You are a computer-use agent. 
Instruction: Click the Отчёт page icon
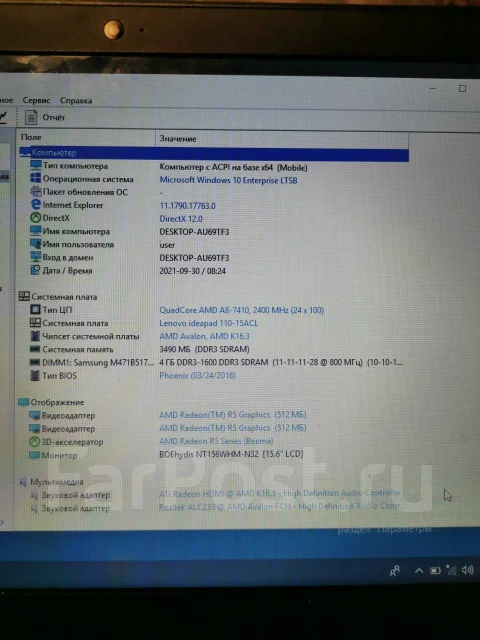coord(31,118)
